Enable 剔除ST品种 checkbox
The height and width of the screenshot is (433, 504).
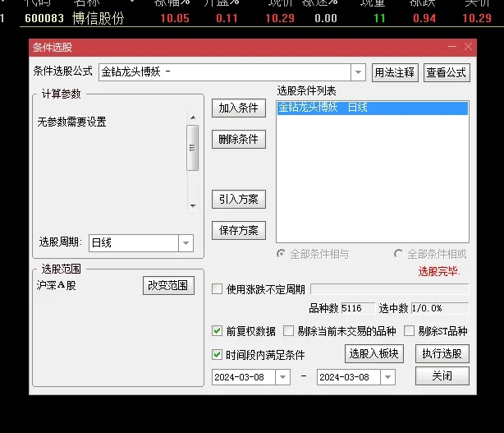(x=409, y=332)
